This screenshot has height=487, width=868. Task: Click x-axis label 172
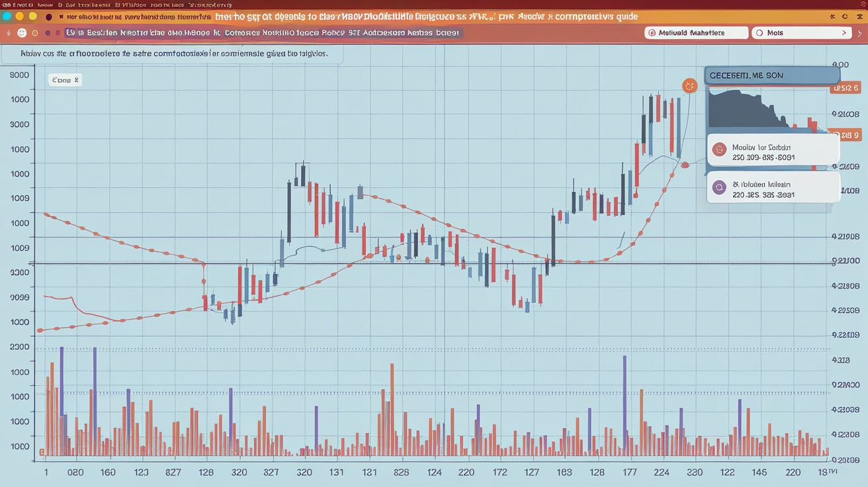[x=499, y=472]
